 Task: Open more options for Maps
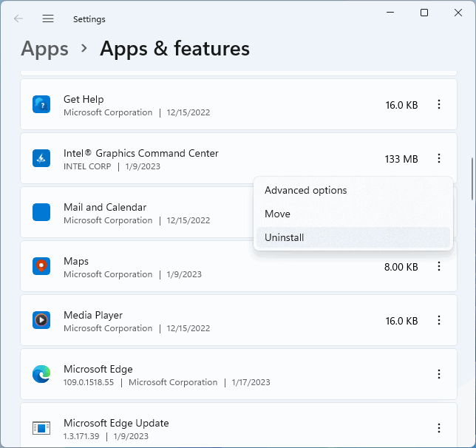click(x=439, y=267)
